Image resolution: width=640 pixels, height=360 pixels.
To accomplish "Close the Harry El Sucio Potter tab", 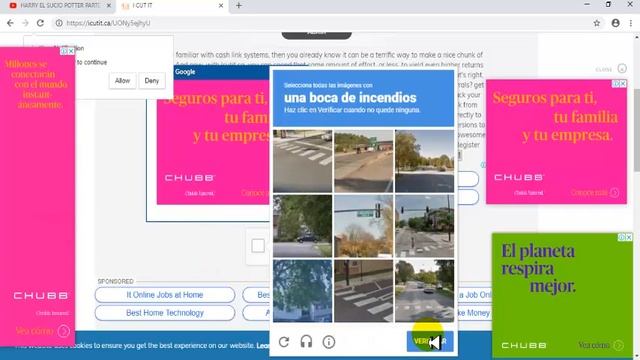I will click(x=109, y=6).
